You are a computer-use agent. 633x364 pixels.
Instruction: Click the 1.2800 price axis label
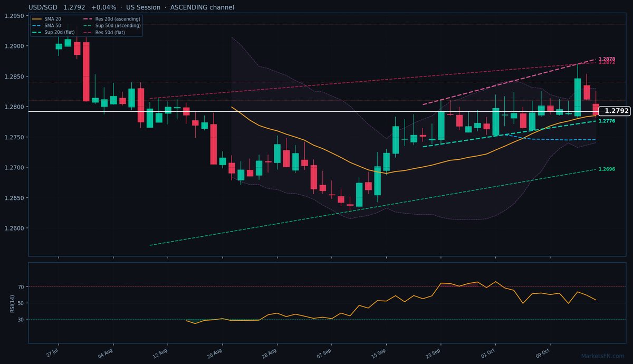pos(14,107)
